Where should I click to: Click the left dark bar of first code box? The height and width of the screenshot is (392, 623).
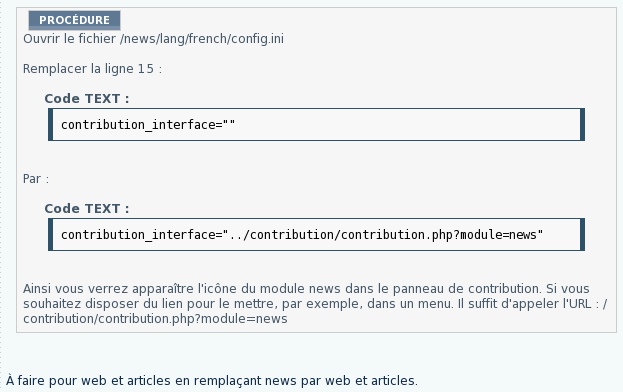click(x=50, y=125)
